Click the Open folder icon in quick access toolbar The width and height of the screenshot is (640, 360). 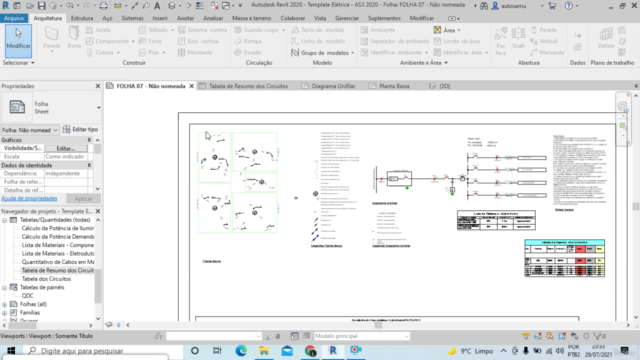click(x=30, y=6)
